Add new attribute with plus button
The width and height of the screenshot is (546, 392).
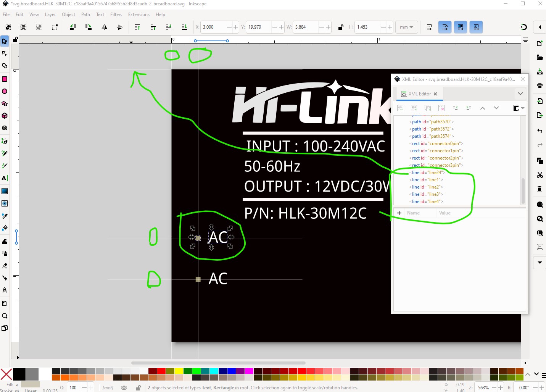tap(399, 213)
